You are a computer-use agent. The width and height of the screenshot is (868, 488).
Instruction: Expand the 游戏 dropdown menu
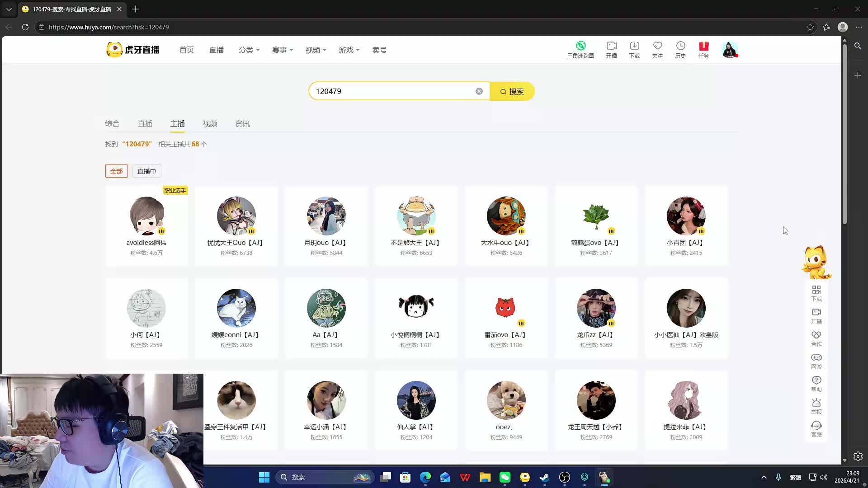[349, 50]
